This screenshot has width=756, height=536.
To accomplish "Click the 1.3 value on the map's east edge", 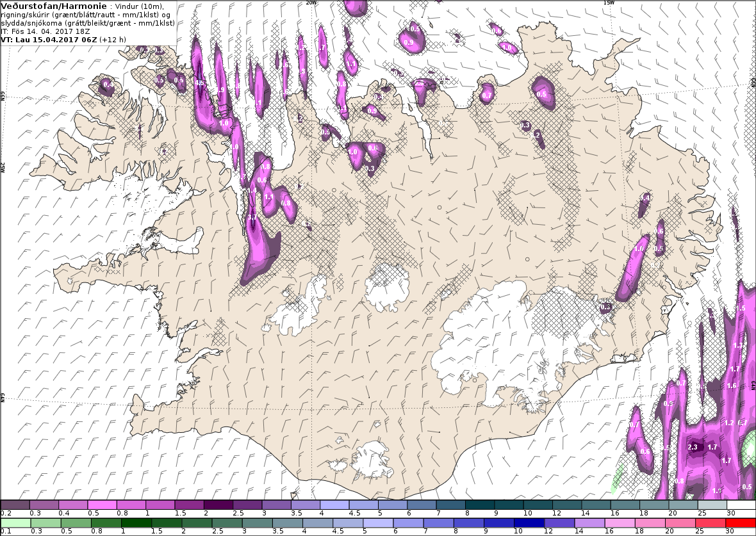I will pyautogui.click(x=738, y=345).
